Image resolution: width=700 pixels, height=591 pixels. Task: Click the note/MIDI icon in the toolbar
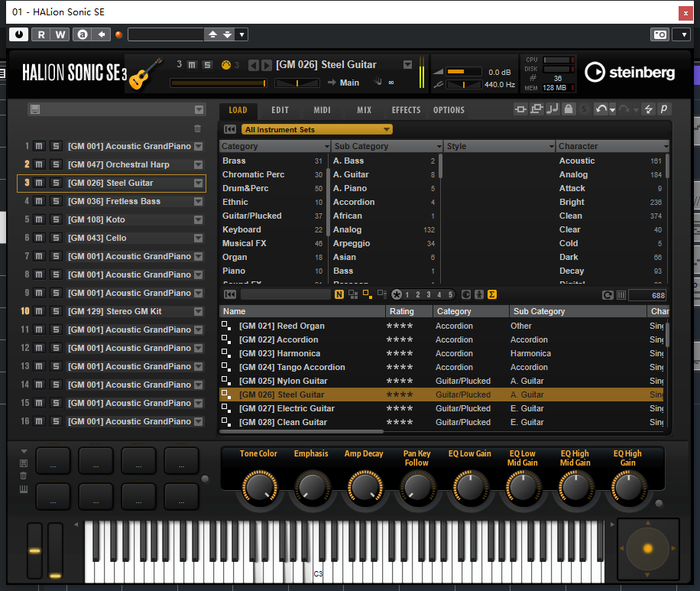(x=553, y=109)
